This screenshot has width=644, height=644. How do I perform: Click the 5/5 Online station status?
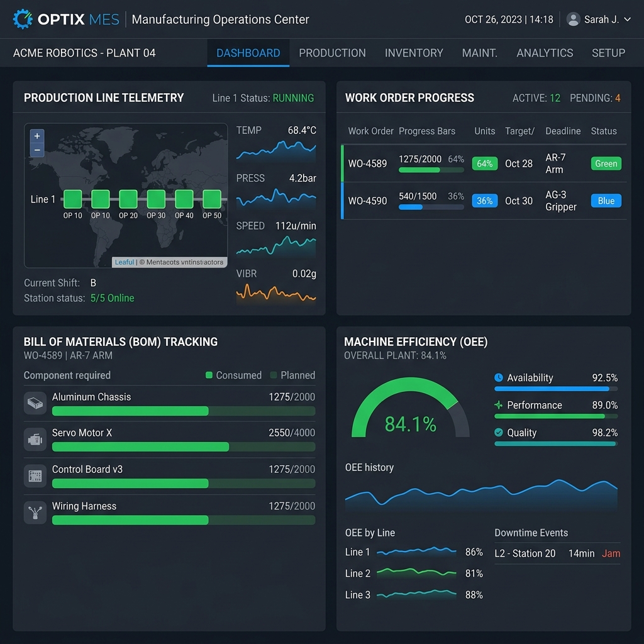click(x=112, y=297)
